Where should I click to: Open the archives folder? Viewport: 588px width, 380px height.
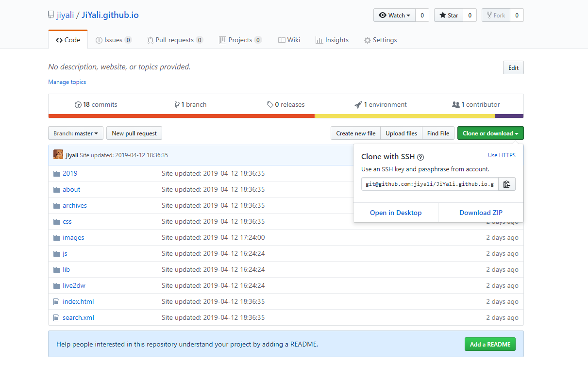[75, 205]
